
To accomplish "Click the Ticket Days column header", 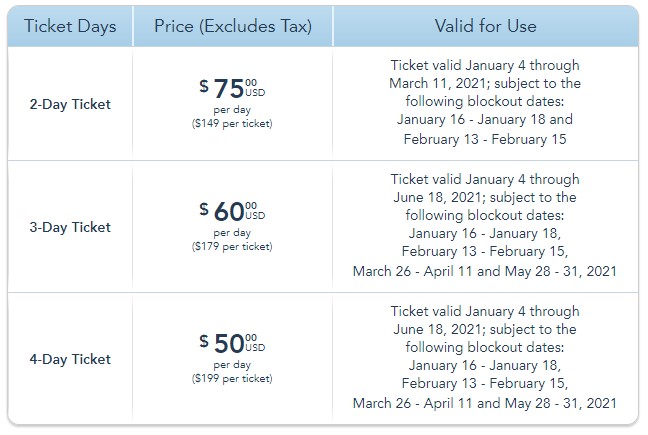I will [70, 26].
